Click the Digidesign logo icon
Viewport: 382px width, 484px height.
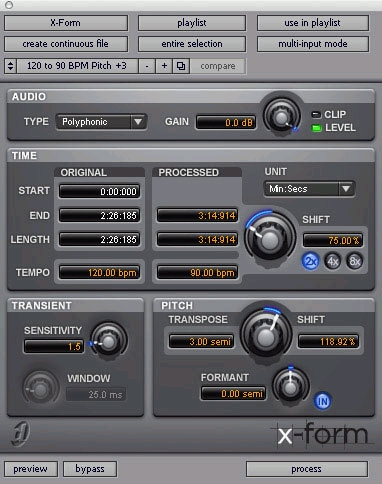(21, 434)
